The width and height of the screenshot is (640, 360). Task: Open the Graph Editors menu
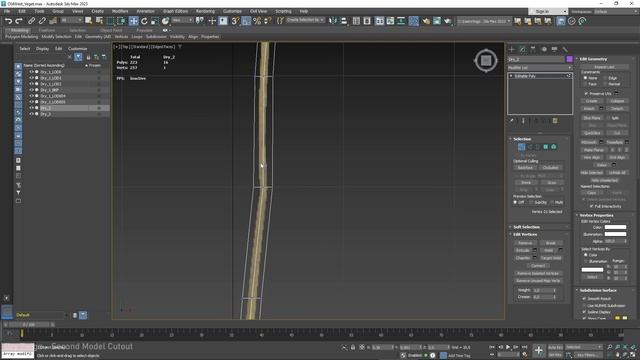(x=175, y=11)
